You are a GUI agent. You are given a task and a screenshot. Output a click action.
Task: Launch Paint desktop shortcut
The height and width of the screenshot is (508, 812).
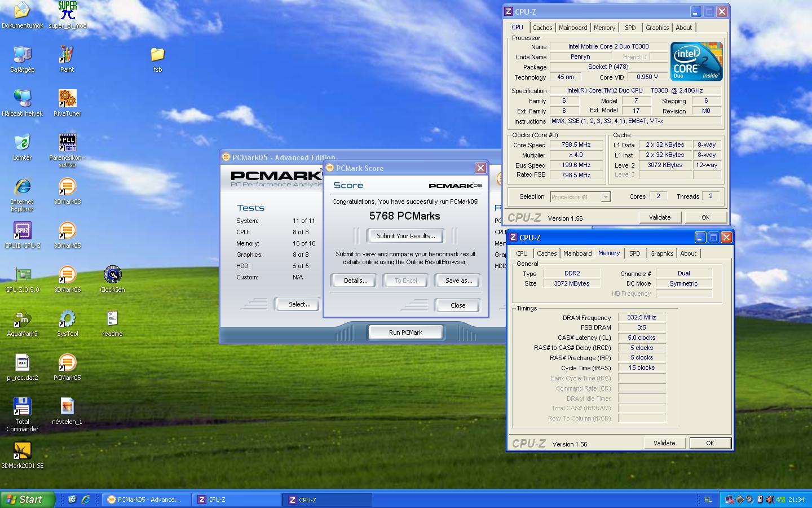67,59
